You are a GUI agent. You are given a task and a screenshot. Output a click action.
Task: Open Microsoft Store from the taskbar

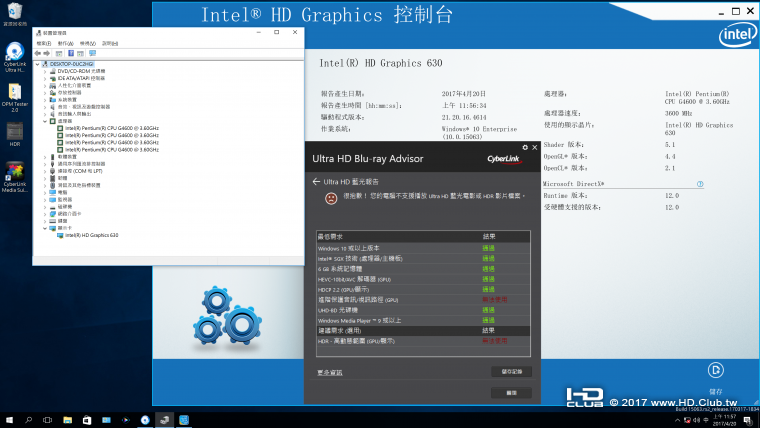[x=87, y=420]
